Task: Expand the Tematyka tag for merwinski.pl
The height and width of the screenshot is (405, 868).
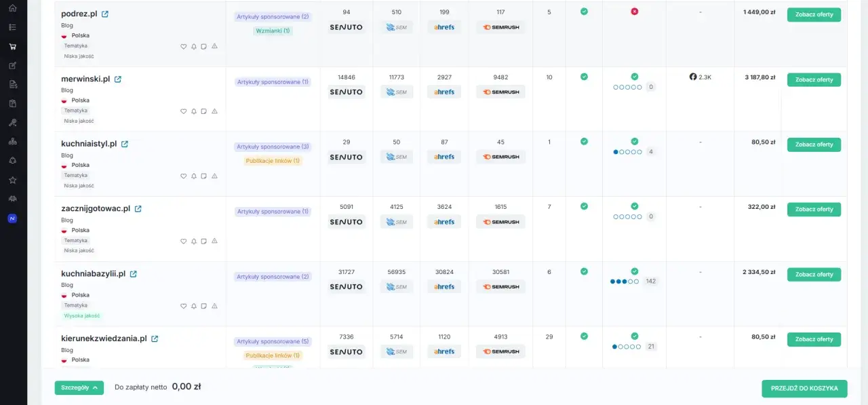Action: coord(76,111)
